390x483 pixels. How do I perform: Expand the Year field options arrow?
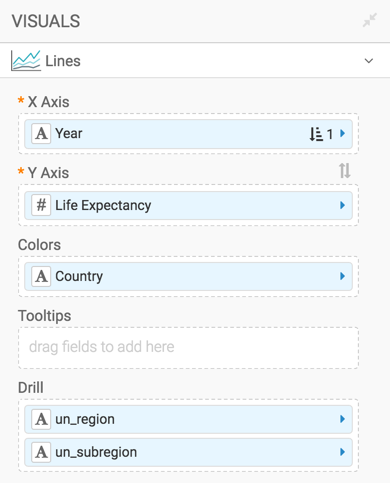pos(342,134)
